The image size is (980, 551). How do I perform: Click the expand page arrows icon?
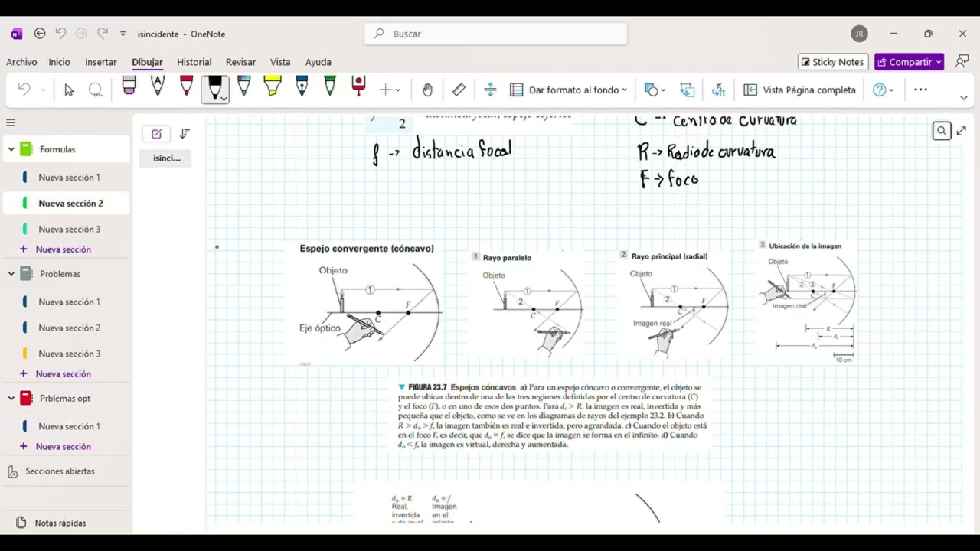coord(962,131)
